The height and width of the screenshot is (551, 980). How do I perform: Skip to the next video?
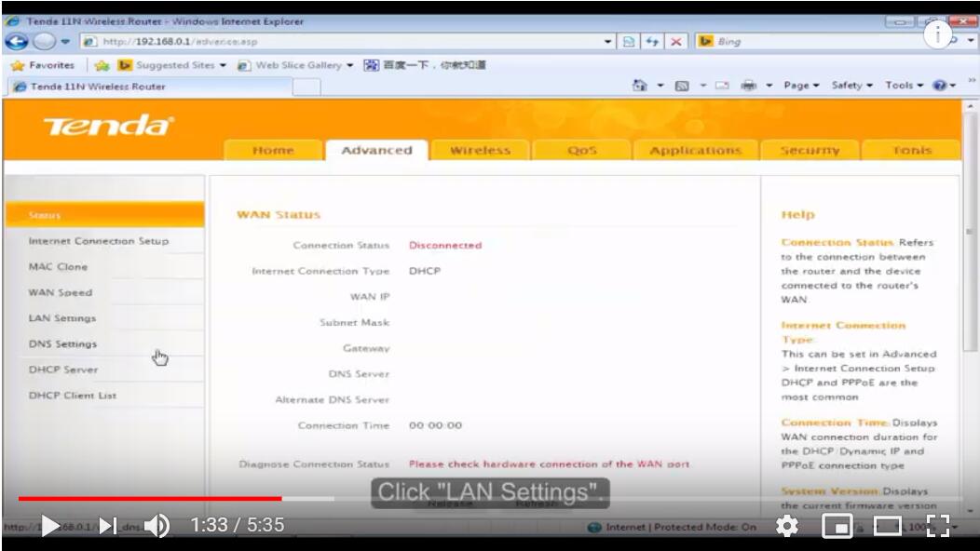point(108,527)
